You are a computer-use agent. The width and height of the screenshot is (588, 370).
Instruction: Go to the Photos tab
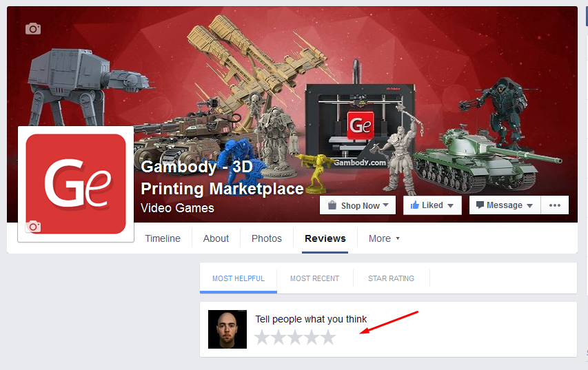[x=267, y=238]
